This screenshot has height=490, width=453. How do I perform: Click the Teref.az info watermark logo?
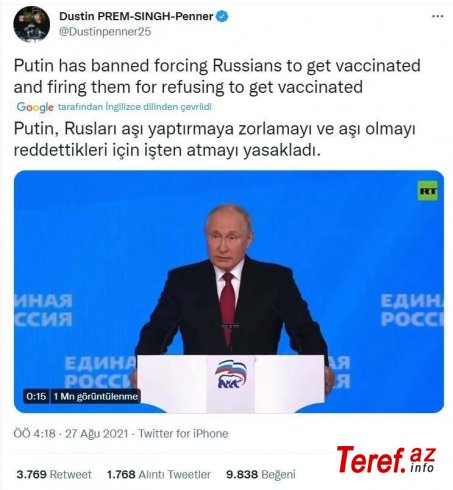[x=386, y=460]
